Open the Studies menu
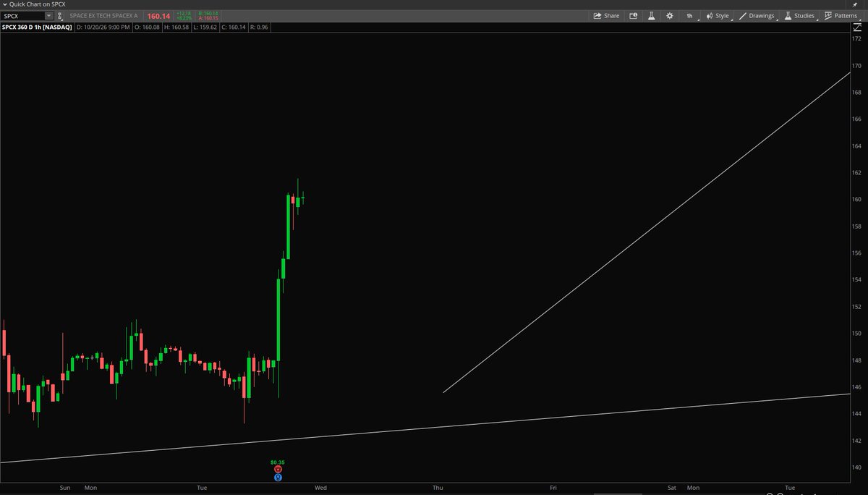This screenshot has height=495, width=868. pos(799,15)
